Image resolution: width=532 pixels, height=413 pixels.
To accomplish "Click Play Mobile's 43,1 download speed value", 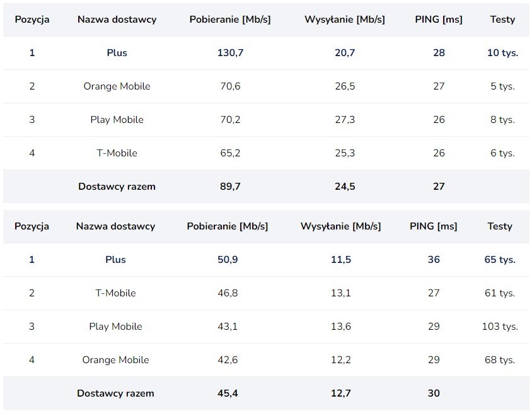I will (x=228, y=327).
